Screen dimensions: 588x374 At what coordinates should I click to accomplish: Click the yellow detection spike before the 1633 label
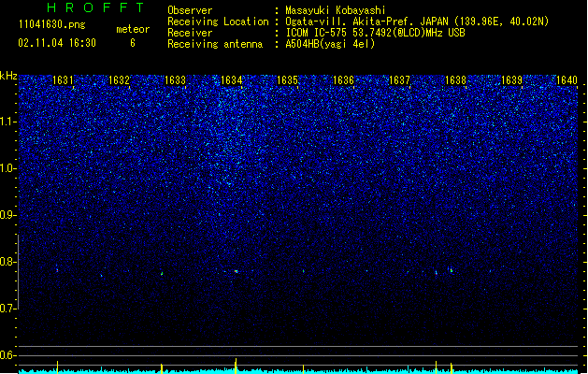[162, 368]
